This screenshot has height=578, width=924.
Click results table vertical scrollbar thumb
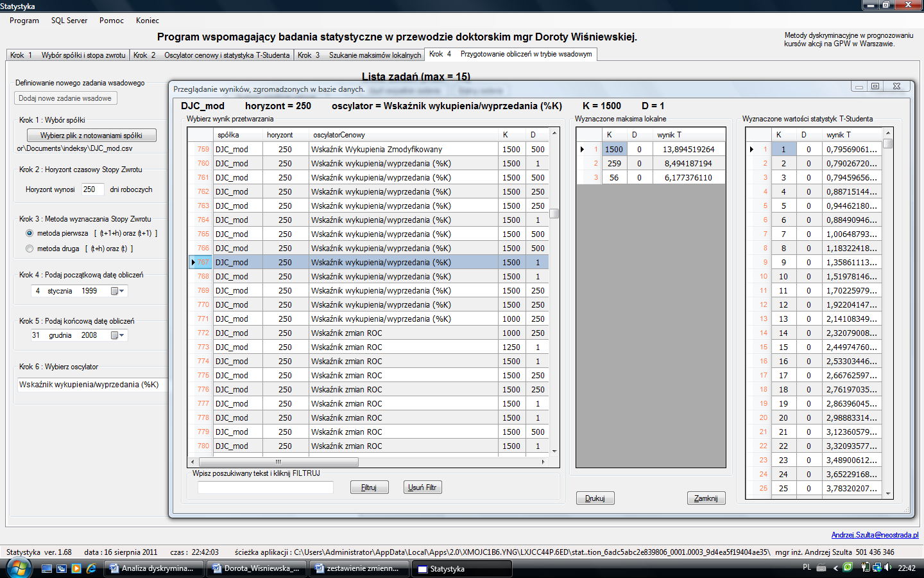(554, 213)
